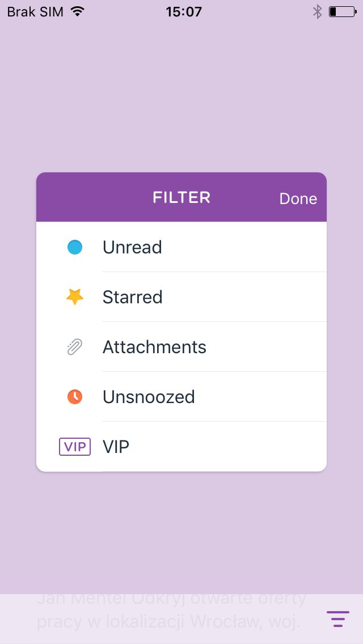
Task: Select the Unread filter label
Action: (132, 247)
